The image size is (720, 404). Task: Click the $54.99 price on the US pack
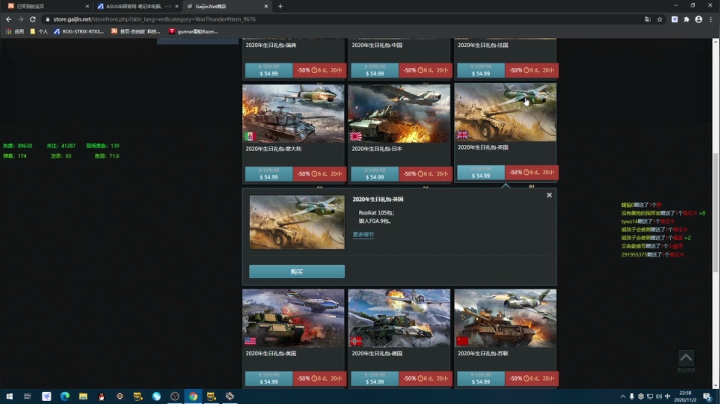(269, 378)
